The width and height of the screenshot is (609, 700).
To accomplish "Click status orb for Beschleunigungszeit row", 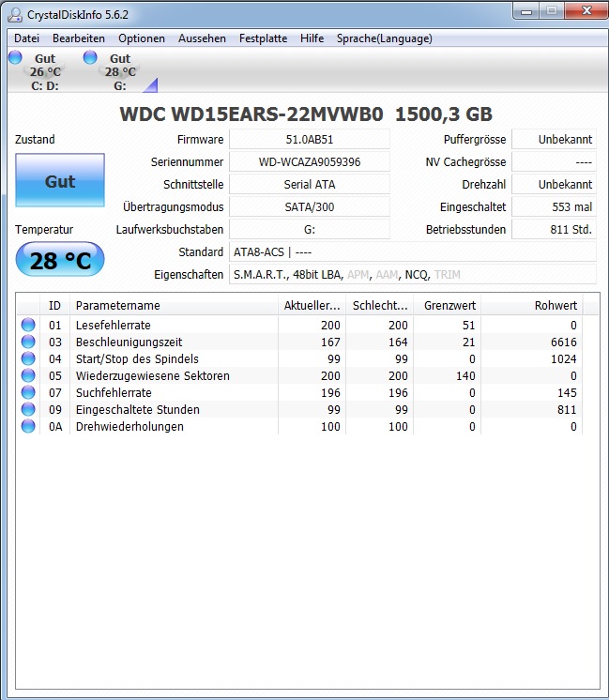I will click(x=28, y=342).
